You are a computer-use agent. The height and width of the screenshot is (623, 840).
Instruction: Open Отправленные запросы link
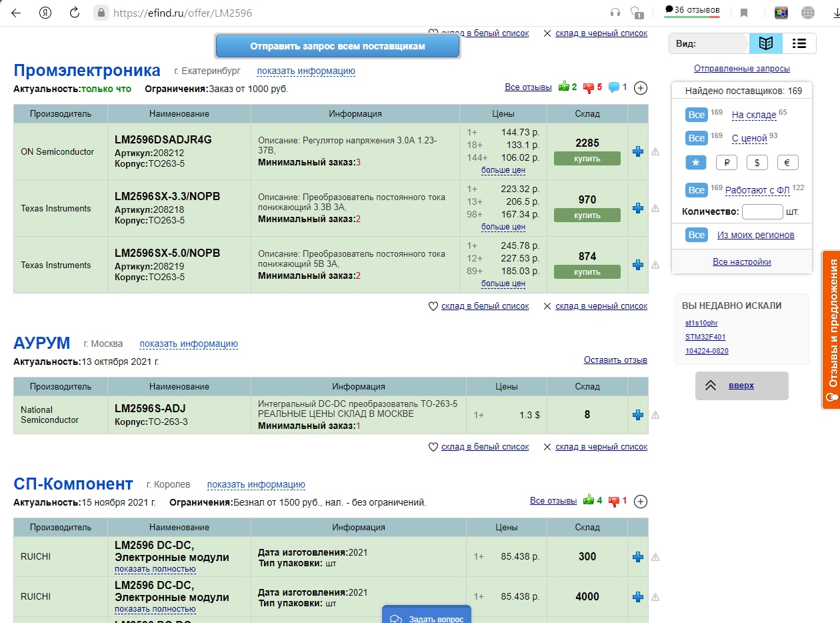742,69
